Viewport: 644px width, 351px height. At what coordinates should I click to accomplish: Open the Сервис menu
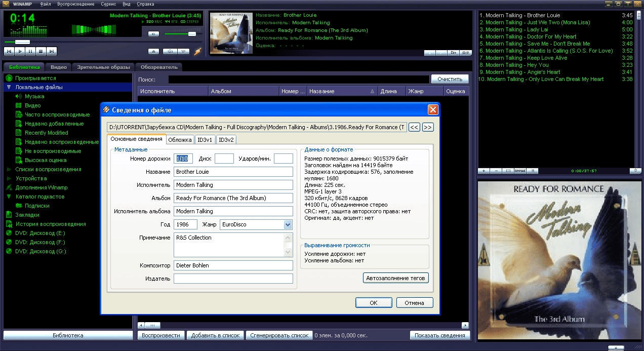click(x=108, y=4)
